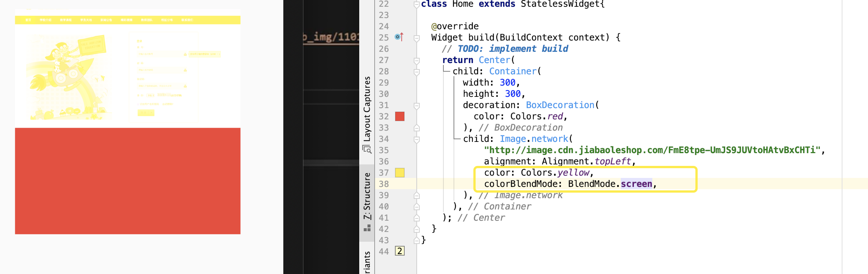Open the Layout Captures tool window
The width and height of the screenshot is (868, 274).
pyautogui.click(x=367, y=114)
